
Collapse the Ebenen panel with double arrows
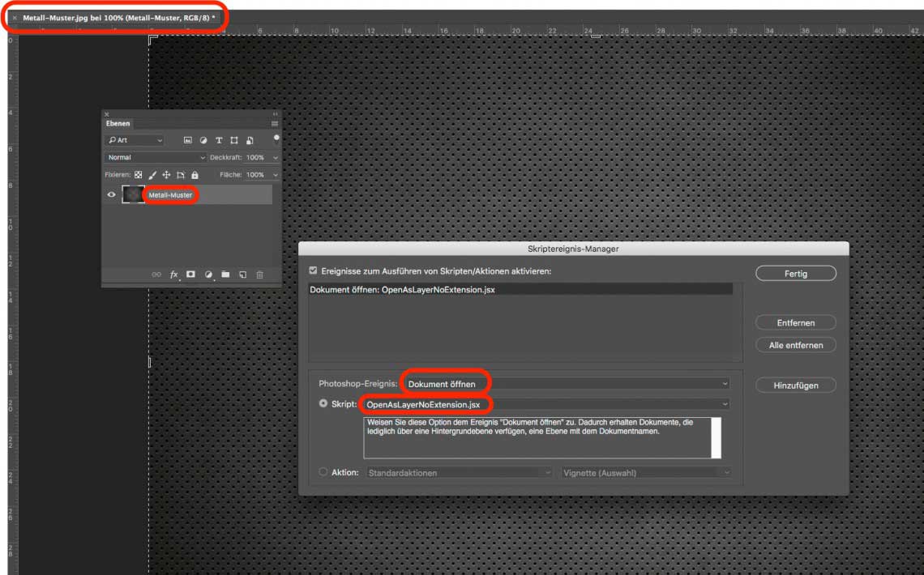click(x=276, y=114)
